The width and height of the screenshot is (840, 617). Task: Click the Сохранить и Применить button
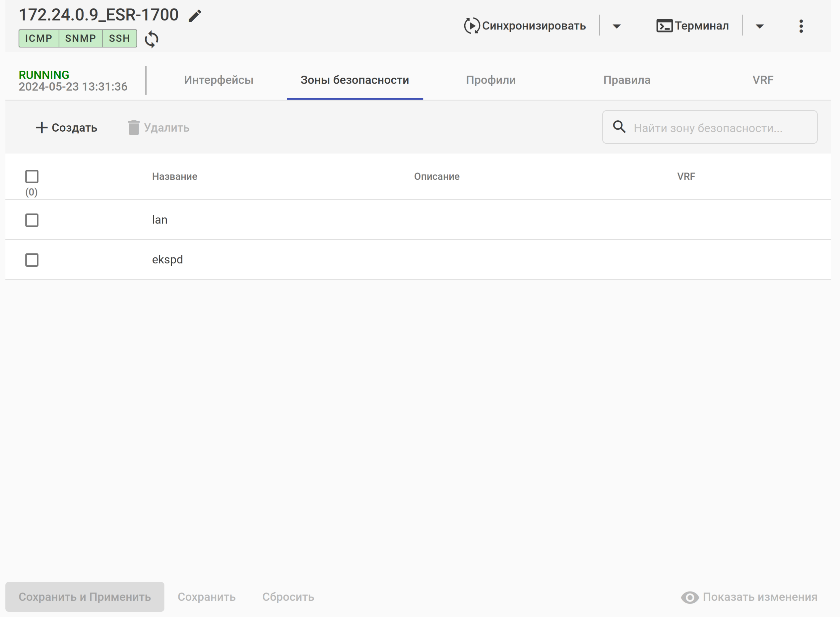coord(85,597)
